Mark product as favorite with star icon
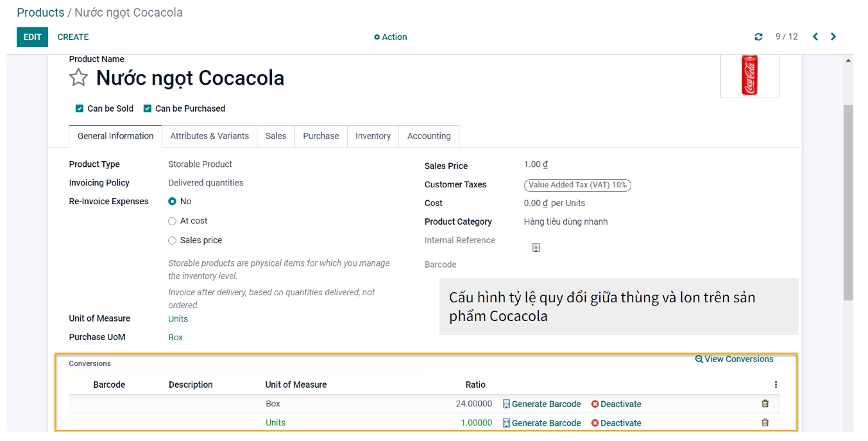Screen dimensions: 868x441 point(78,78)
